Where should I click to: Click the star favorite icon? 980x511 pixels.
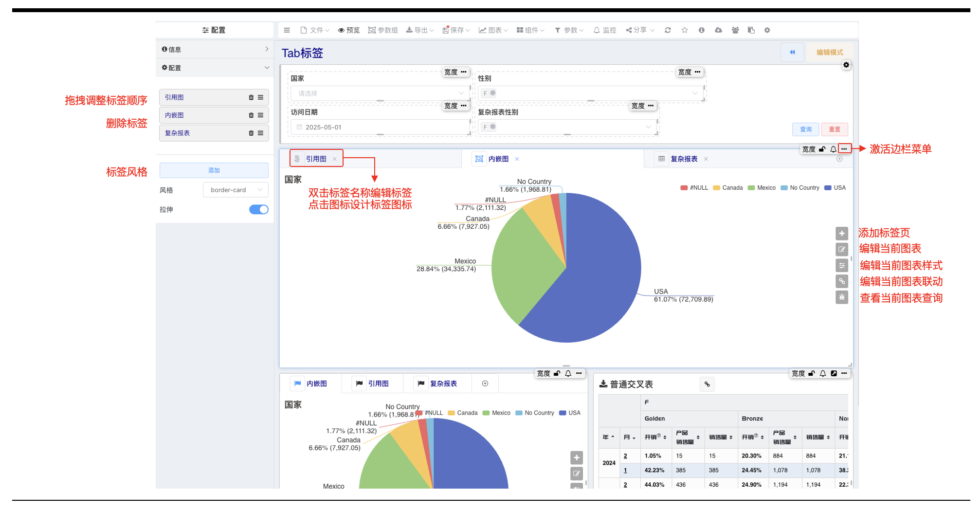click(x=685, y=30)
